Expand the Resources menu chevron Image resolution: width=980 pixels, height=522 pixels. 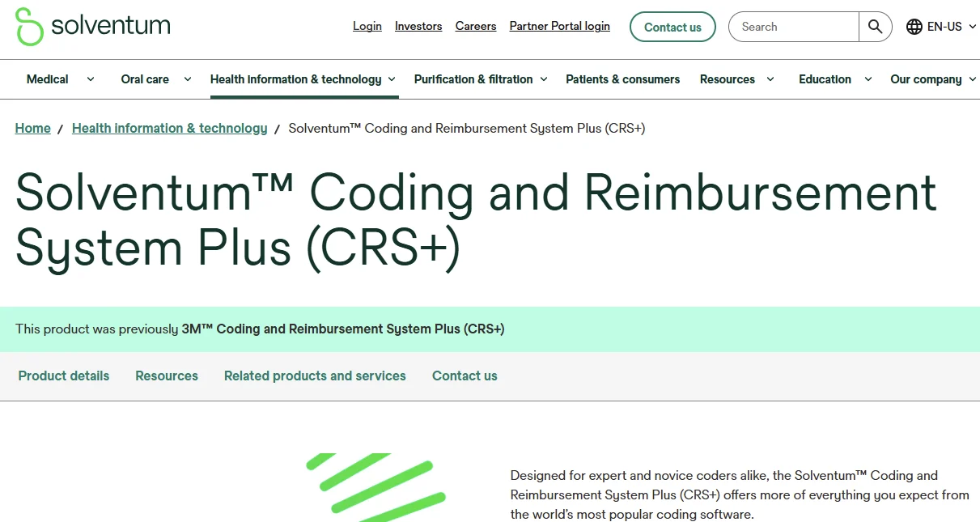coord(770,79)
